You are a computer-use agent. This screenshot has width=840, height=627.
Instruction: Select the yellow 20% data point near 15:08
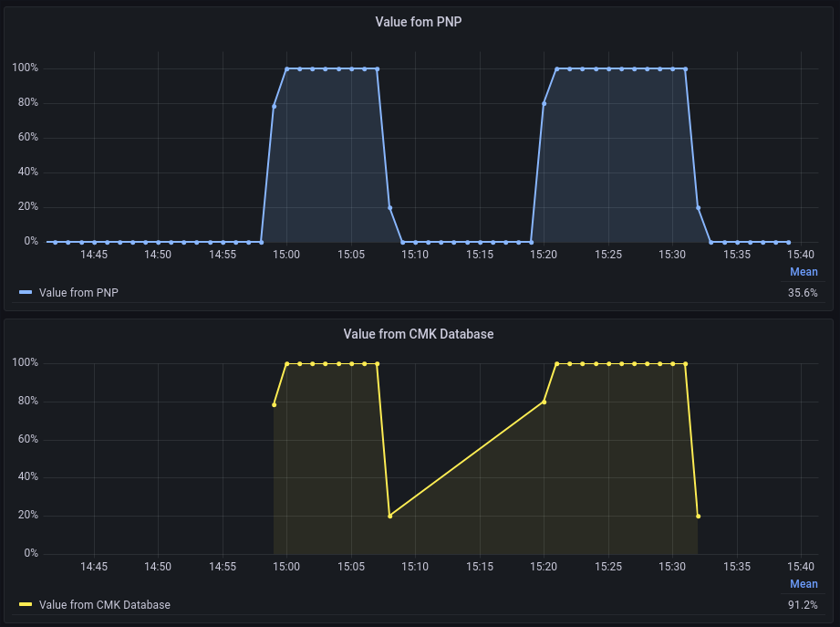[389, 516]
